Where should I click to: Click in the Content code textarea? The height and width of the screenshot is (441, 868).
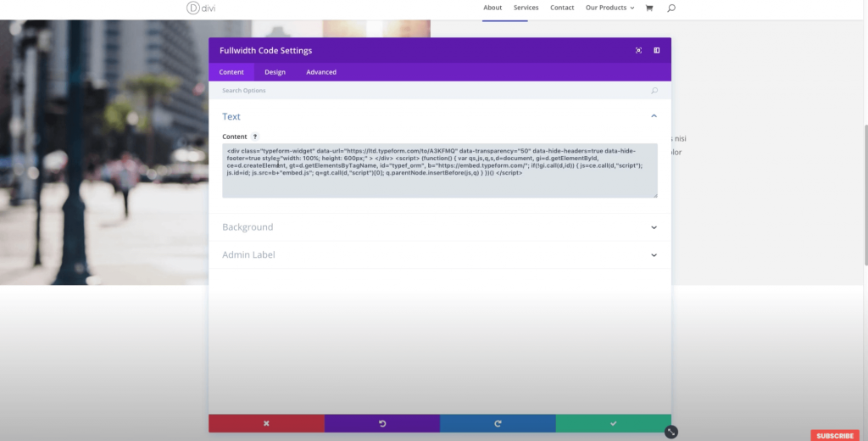(x=440, y=170)
